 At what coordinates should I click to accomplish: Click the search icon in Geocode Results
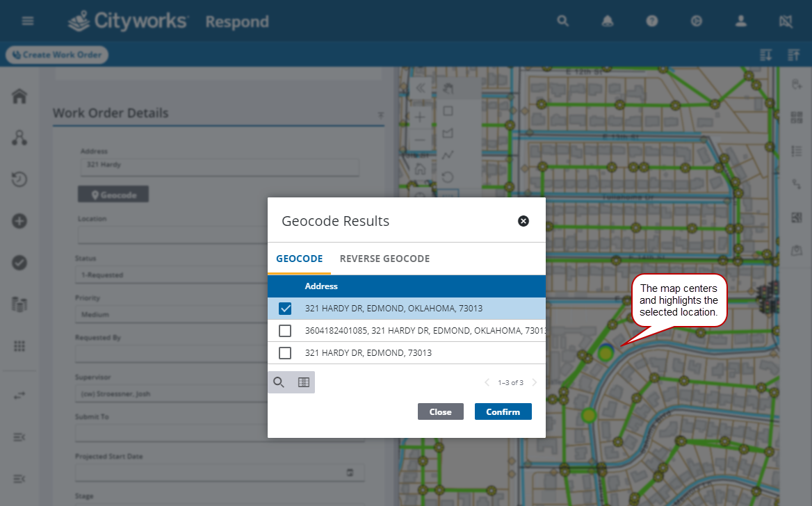[x=279, y=382]
